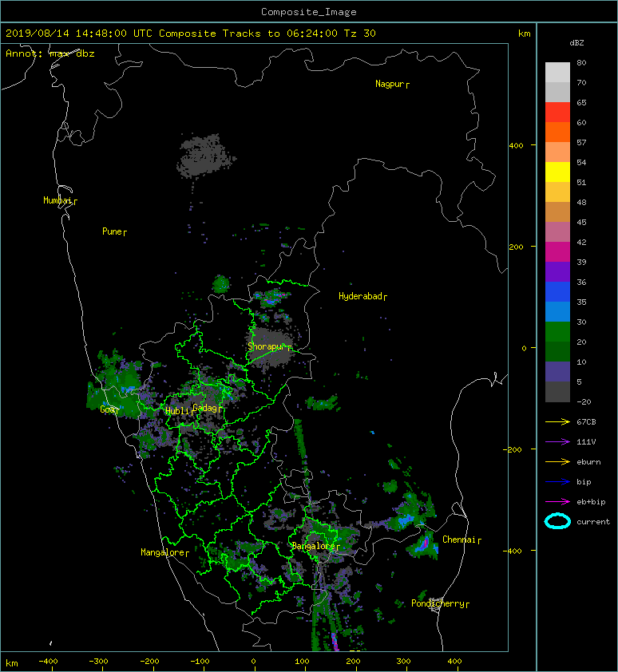Screen dimensions: 618x672
Task: Click the 111V purple arrow legend icon
Action: coord(557,442)
